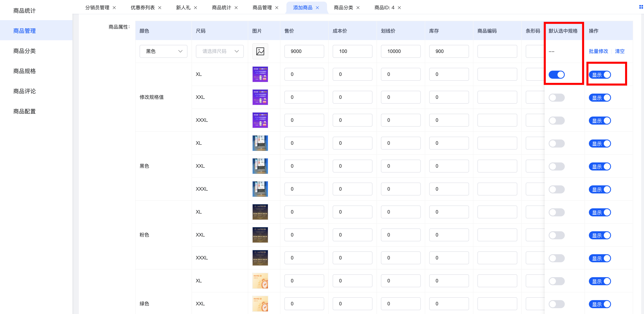Close the 添加商品 tab
The height and width of the screenshot is (314, 644).
(x=317, y=8)
